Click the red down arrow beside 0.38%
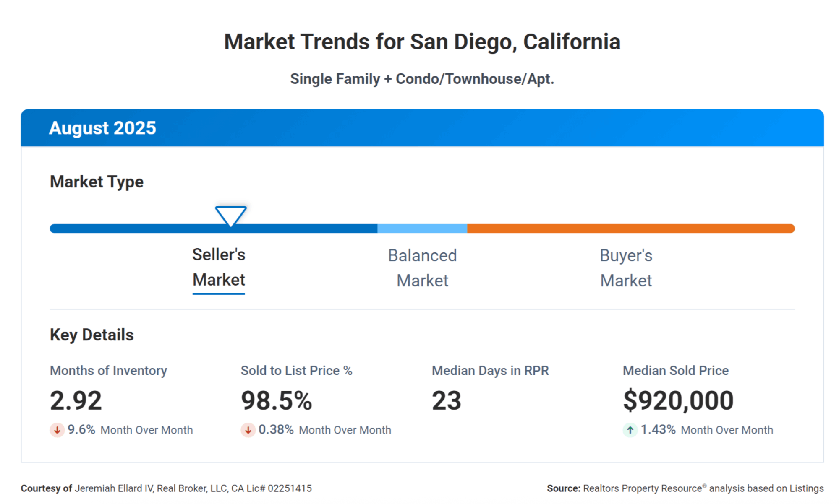The width and height of the screenshot is (839, 504). point(248,430)
